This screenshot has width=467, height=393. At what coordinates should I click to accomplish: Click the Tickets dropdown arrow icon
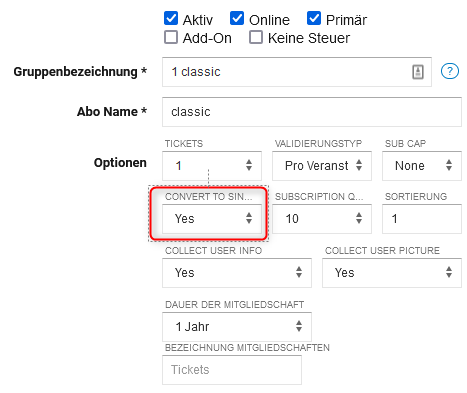click(249, 165)
